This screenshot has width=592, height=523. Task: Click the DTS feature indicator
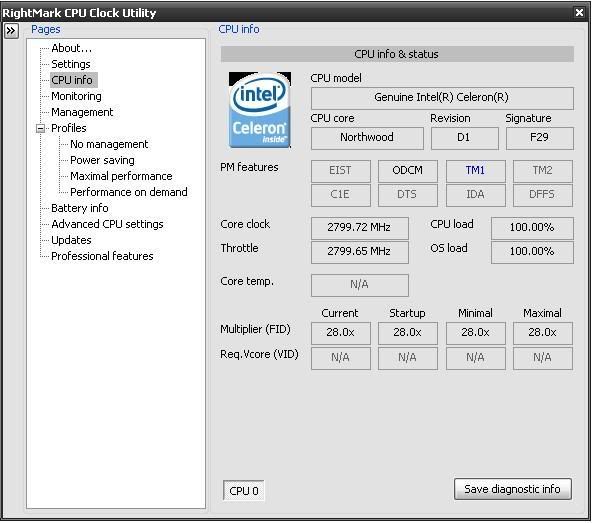[x=408, y=195]
